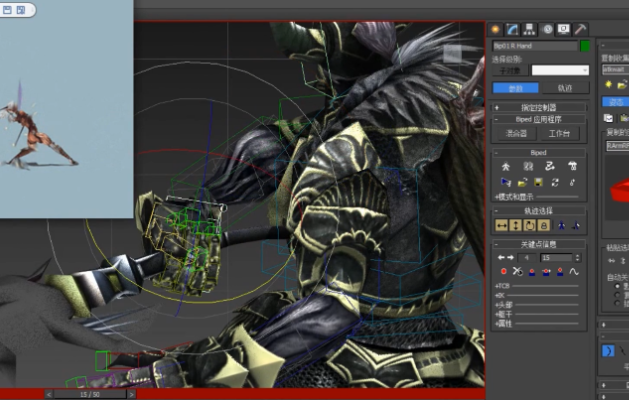The height and width of the screenshot is (400, 629).
Task: Step timeline back with the < button
Action: coord(49,394)
